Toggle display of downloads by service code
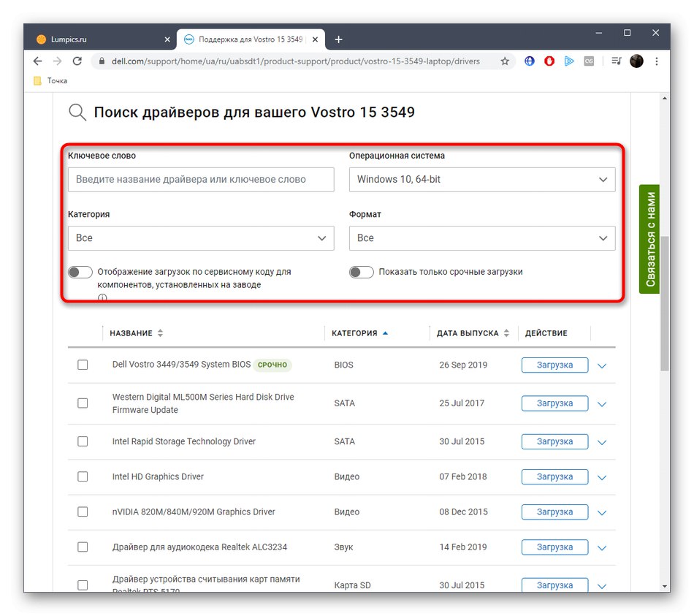The height and width of the screenshot is (616, 694). (x=80, y=272)
